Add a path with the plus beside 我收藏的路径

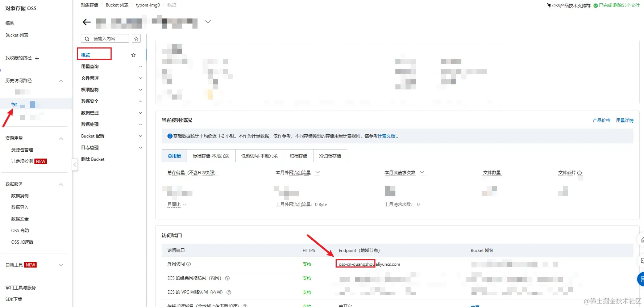click(37, 58)
